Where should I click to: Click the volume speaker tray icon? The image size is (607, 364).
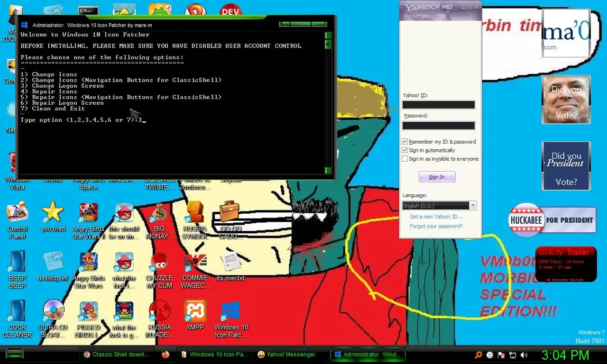pos(524,355)
